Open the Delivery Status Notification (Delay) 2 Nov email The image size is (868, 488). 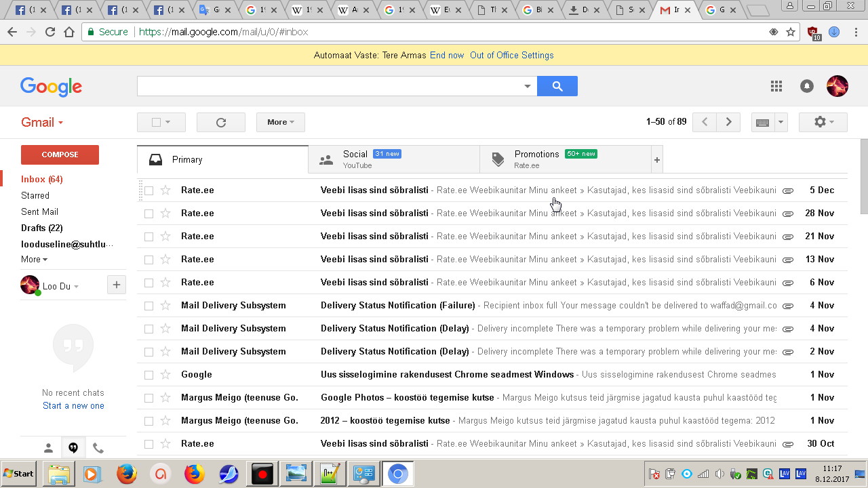tap(492, 352)
